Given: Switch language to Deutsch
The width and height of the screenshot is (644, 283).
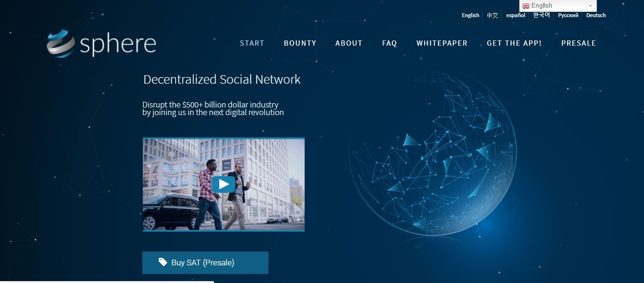Looking at the screenshot, I should 596,15.
